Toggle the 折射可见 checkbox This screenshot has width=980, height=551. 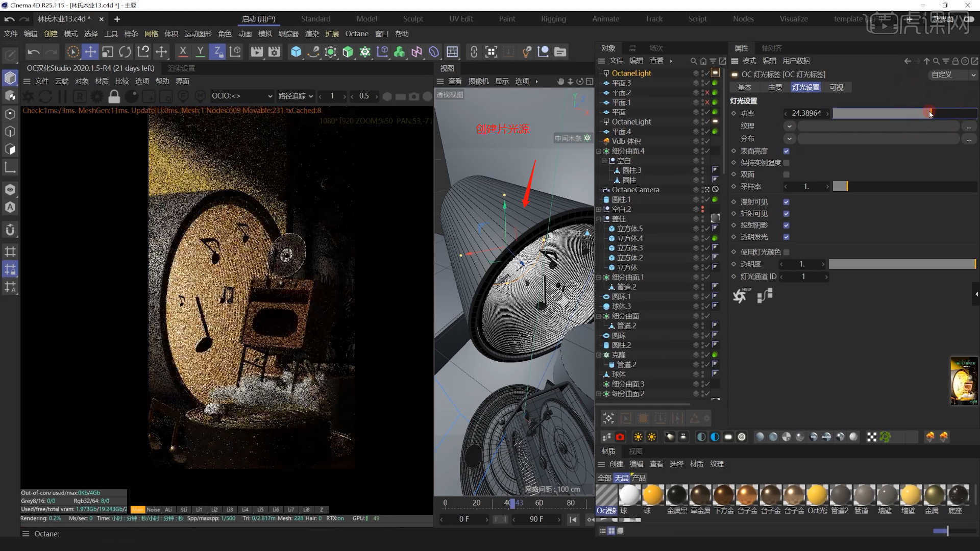click(786, 214)
